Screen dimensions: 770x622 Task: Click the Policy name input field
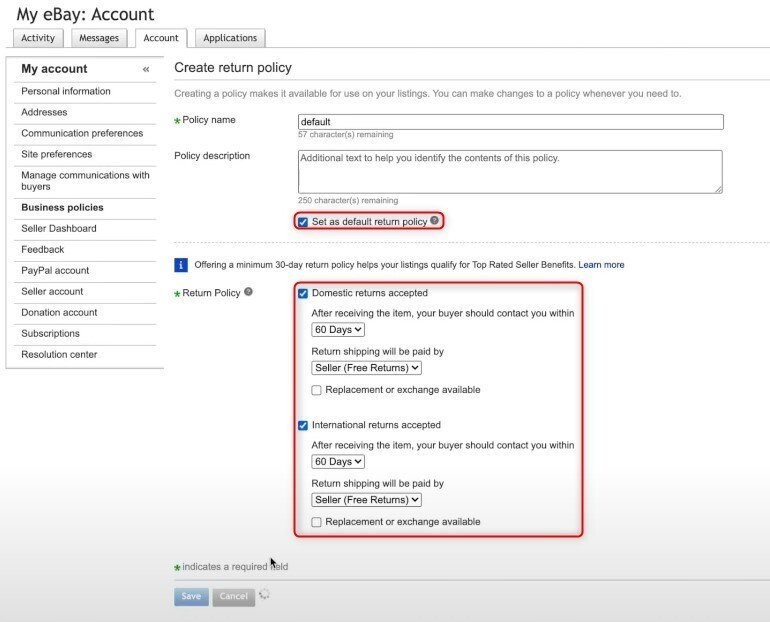(511, 122)
